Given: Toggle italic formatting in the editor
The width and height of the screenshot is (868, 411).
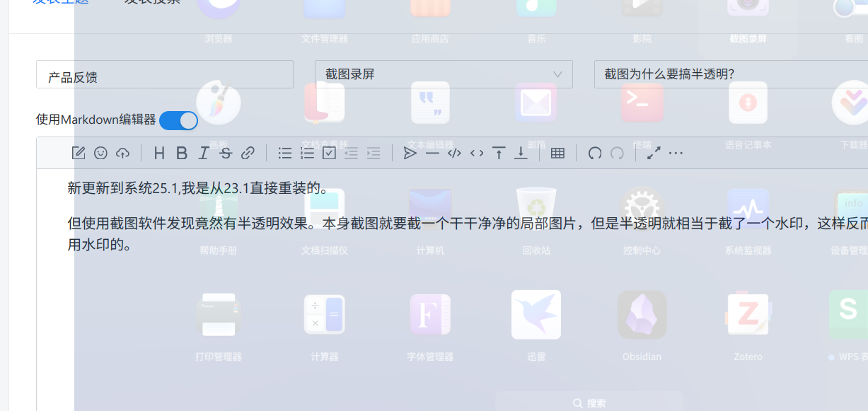Looking at the screenshot, I should (204, 153).
